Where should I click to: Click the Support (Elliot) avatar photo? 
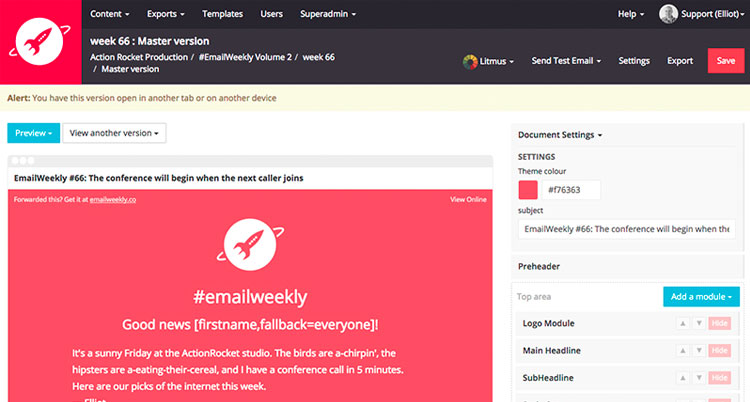(668, 14)
